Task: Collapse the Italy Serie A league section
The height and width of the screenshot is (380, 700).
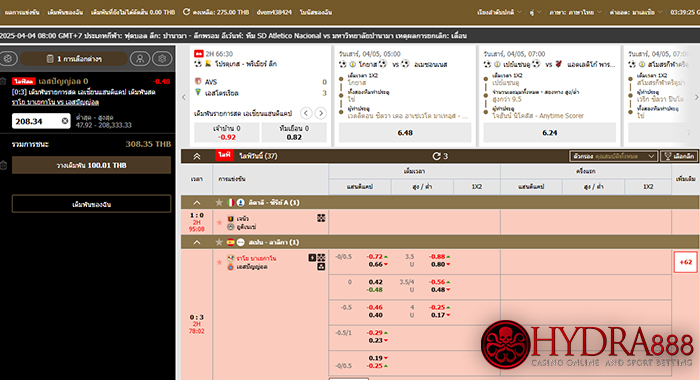Action: click(196, 202)
